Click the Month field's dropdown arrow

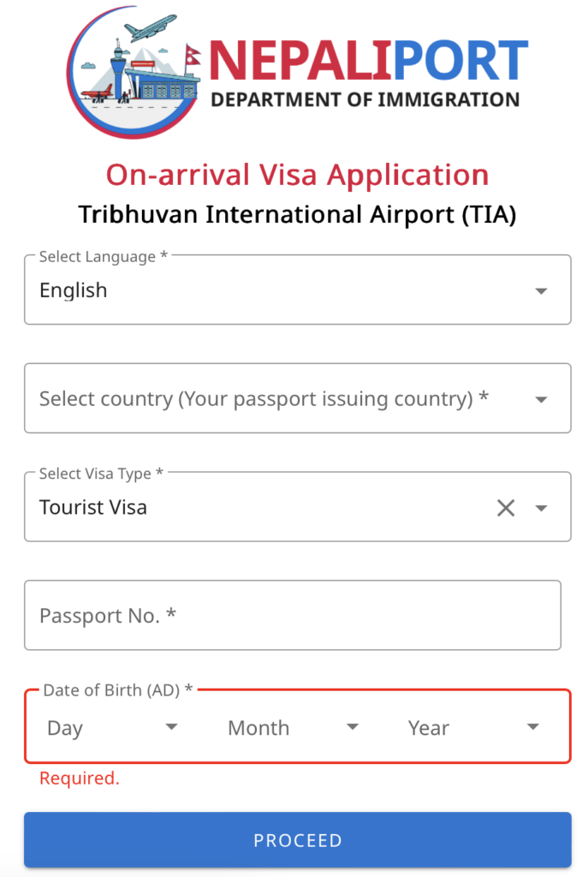point(352,727)
